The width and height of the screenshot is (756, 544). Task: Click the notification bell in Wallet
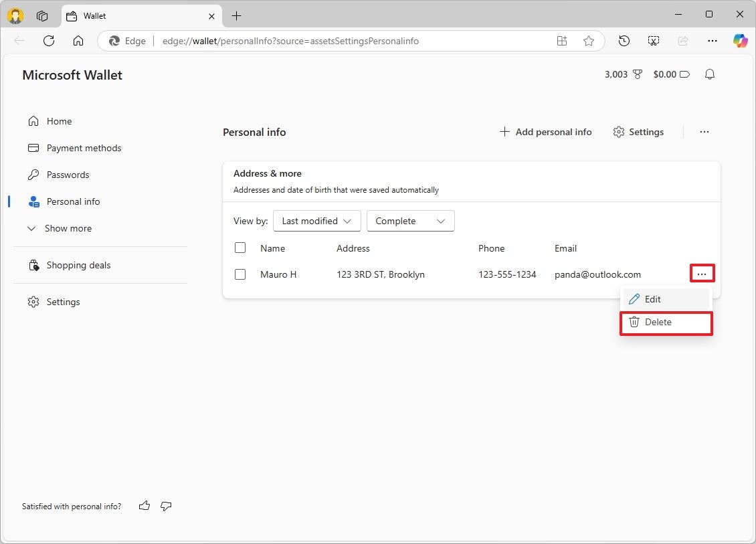pos(709,74)
